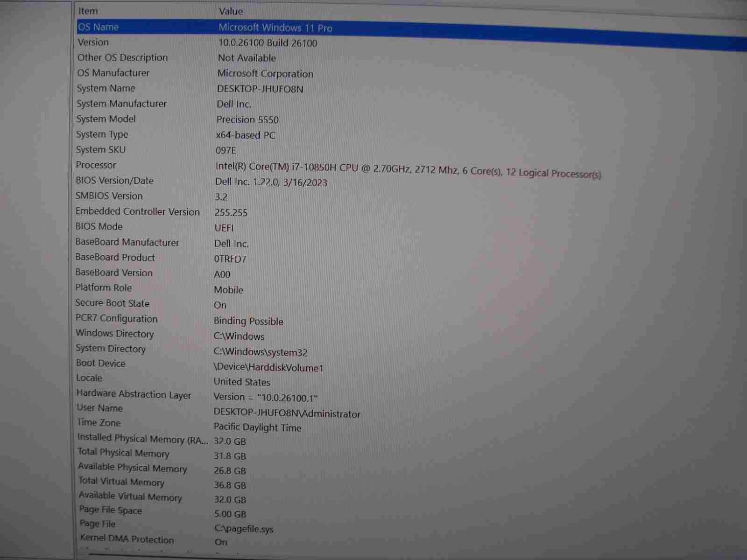
Task: Click the System SKU item
Action: [x=101, y=150]
